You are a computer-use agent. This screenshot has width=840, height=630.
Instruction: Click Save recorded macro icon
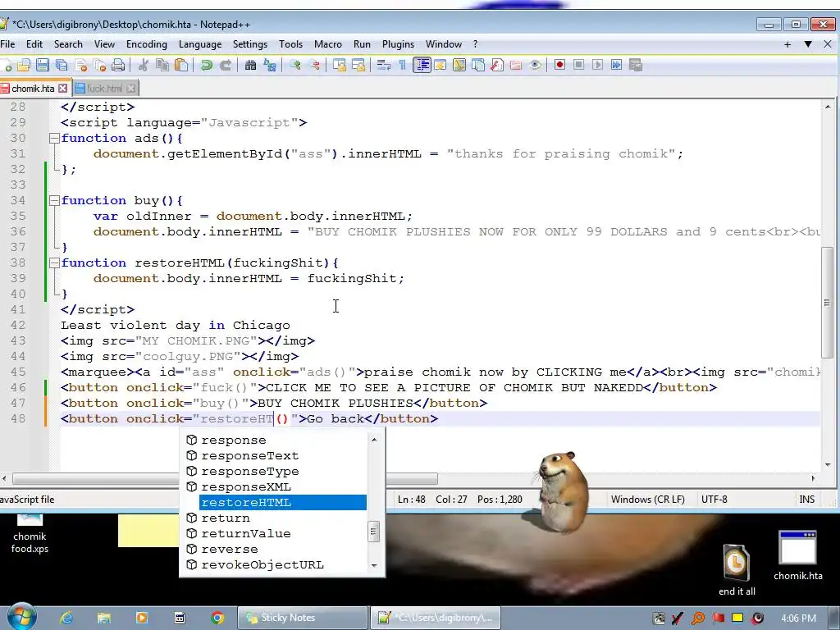[x=636, y=66]
